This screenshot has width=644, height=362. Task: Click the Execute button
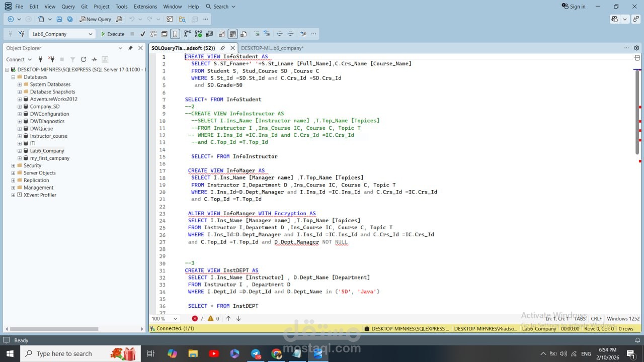pos(113,34)
